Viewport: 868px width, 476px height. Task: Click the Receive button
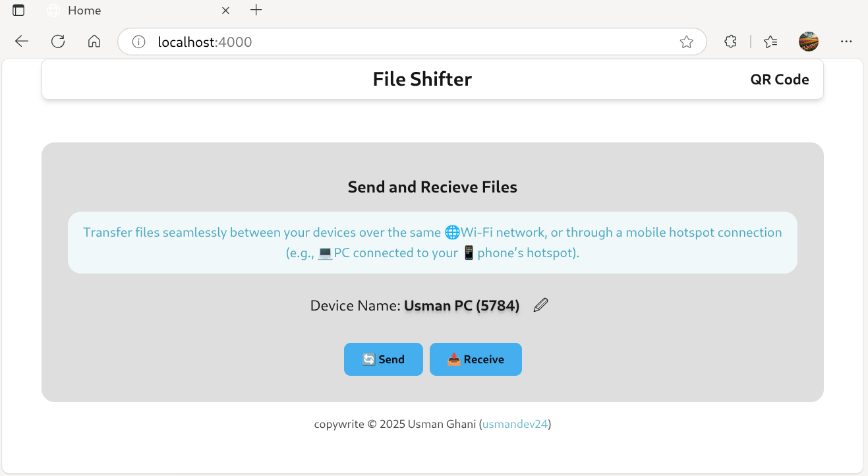[x=476, y=359]
